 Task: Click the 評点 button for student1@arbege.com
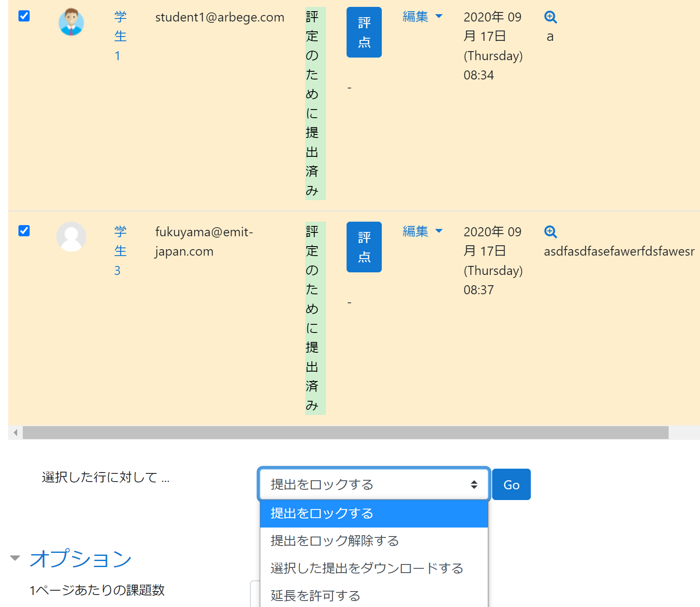(364, 32)
